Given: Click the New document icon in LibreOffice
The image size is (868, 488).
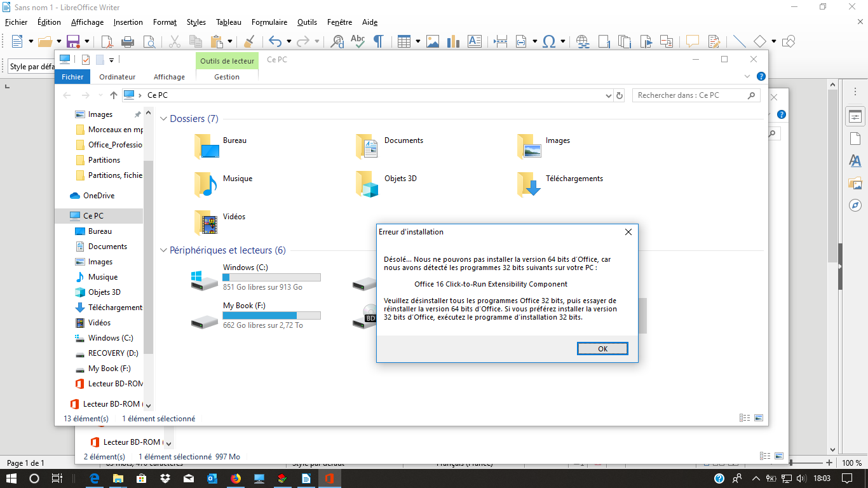Looking at the screenshot, I should [17, 41].
